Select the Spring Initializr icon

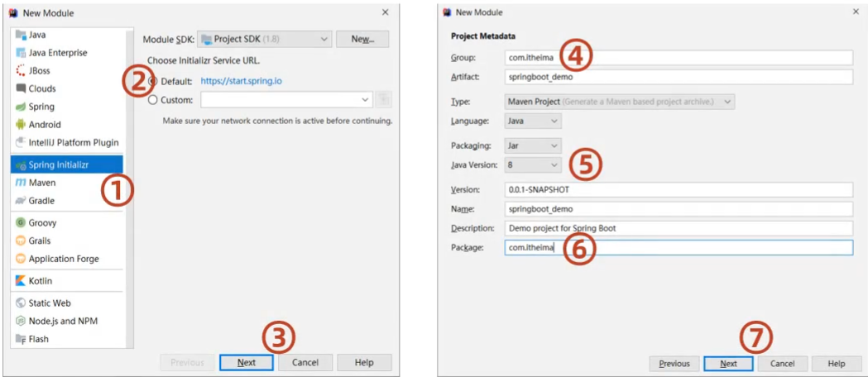(21, 165)
